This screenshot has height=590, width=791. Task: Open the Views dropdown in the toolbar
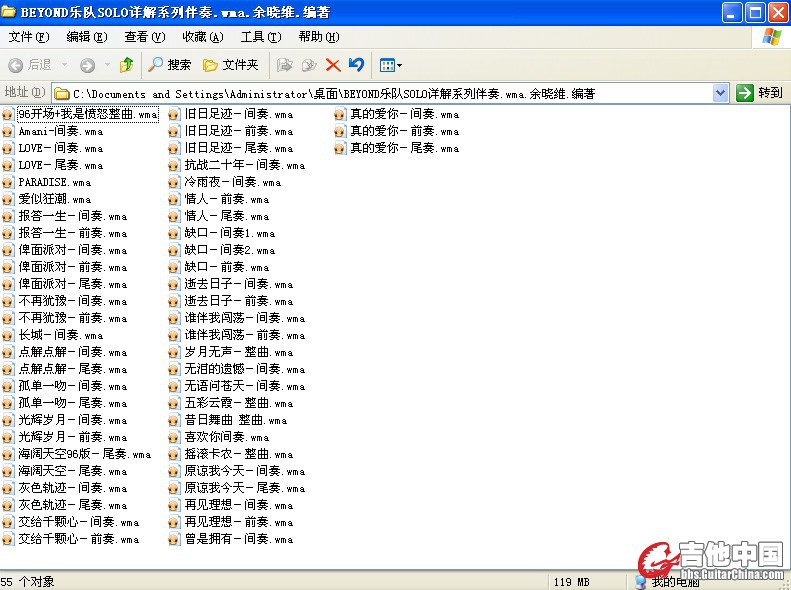(390, 65)
